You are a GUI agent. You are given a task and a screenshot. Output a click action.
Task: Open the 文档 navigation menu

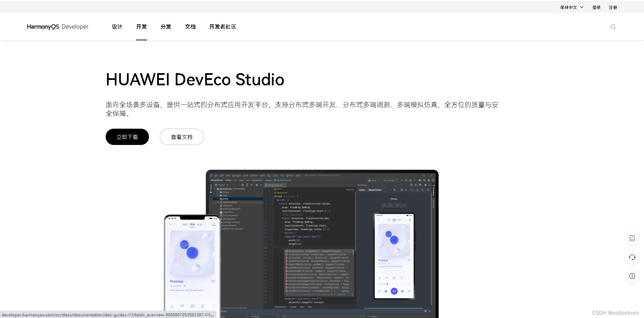[x=190, y=27]
